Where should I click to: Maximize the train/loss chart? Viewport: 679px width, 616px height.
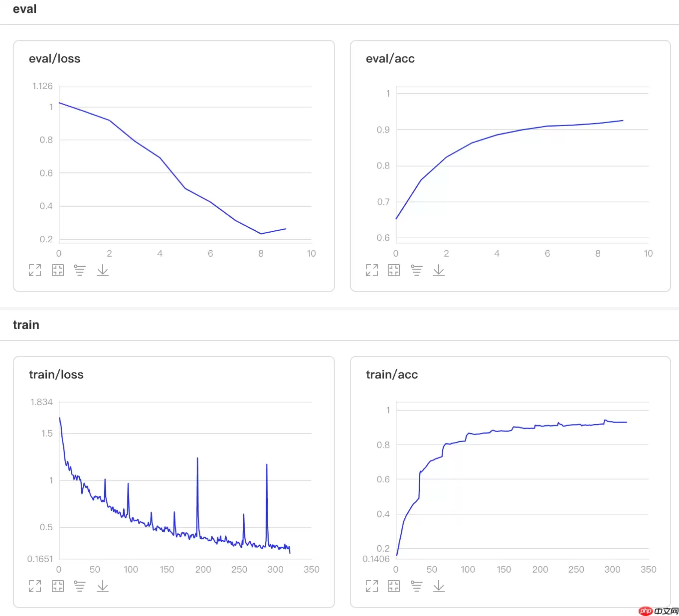35,586
